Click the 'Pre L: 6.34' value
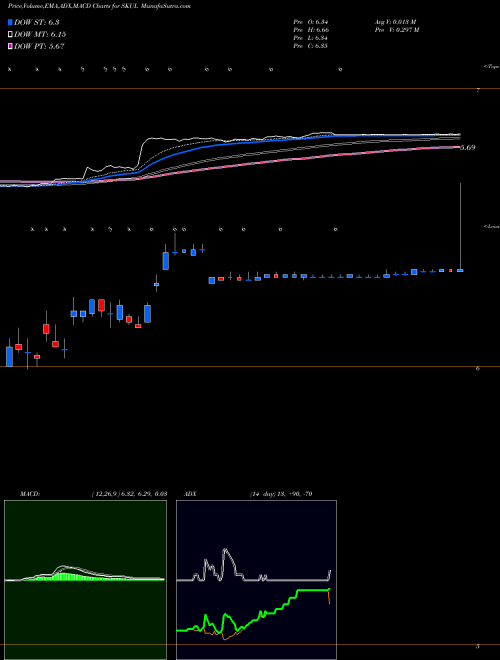The image size is (500, 660). tap(311, 38)
